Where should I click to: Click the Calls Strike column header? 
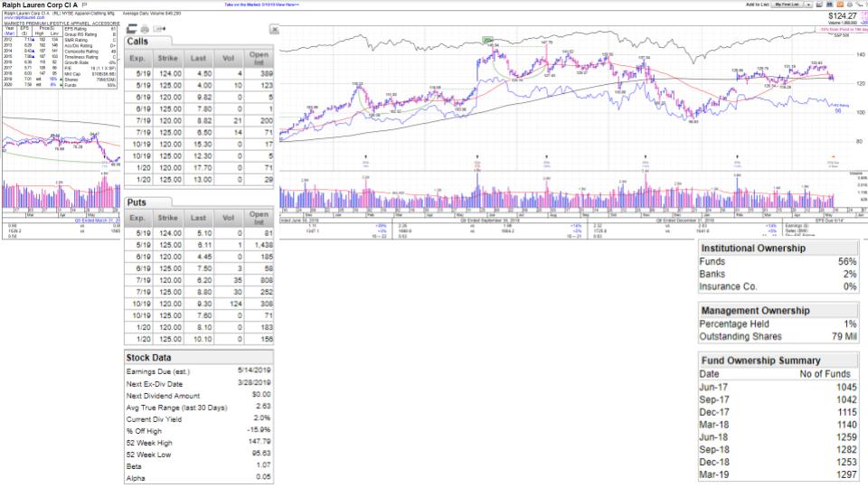(x=168, y=58)
